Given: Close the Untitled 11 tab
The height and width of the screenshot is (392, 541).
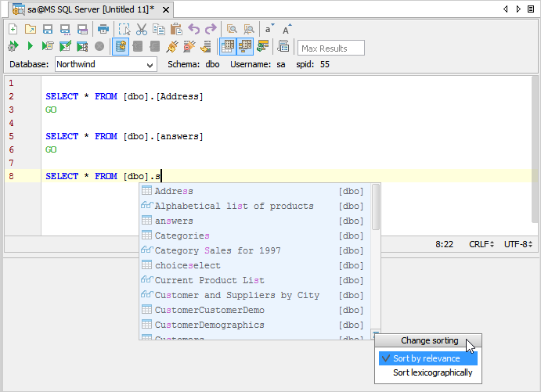Looking at the screenshot, I should (166, 9).
